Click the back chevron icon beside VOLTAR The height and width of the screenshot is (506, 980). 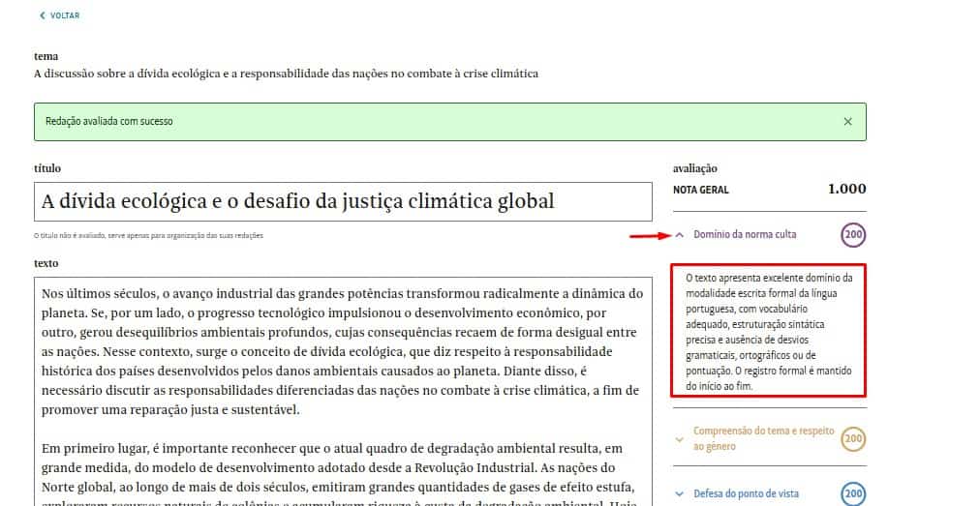[x=42, y=15]
